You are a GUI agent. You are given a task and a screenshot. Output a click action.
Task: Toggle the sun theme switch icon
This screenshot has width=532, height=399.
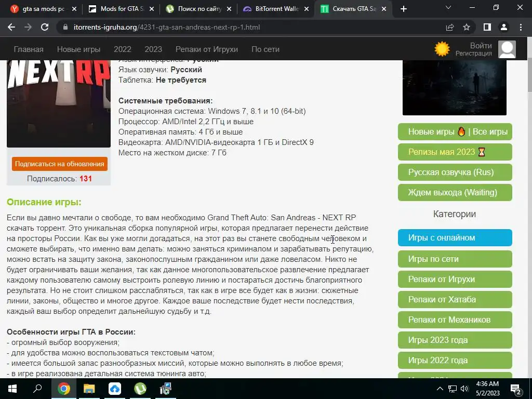click(442, 49)
